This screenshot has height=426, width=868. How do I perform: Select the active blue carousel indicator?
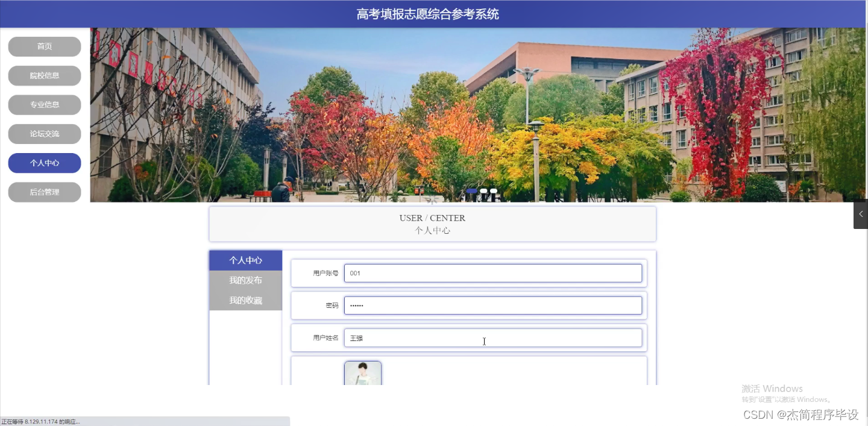click(x=471, y=190)
